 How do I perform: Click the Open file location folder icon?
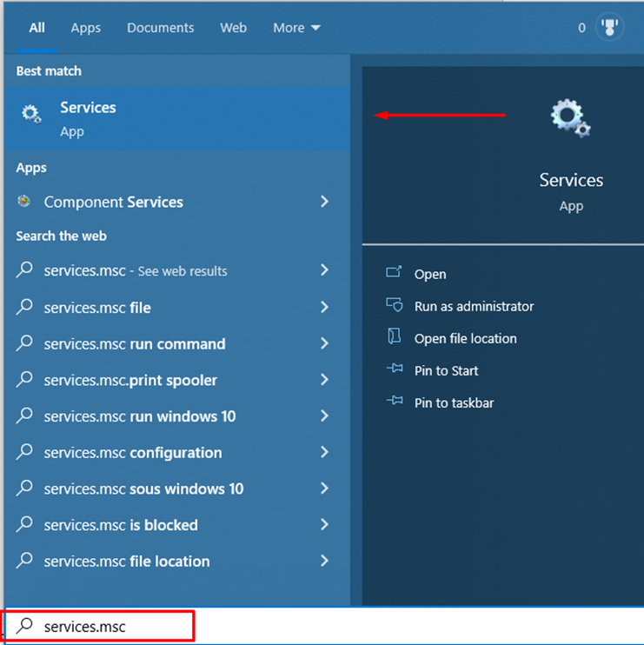394,337
